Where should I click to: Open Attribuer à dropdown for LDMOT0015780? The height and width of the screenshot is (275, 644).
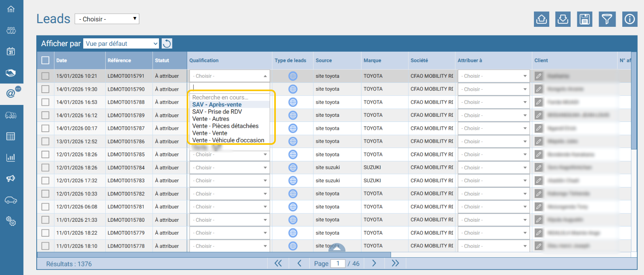pos(494,220)
